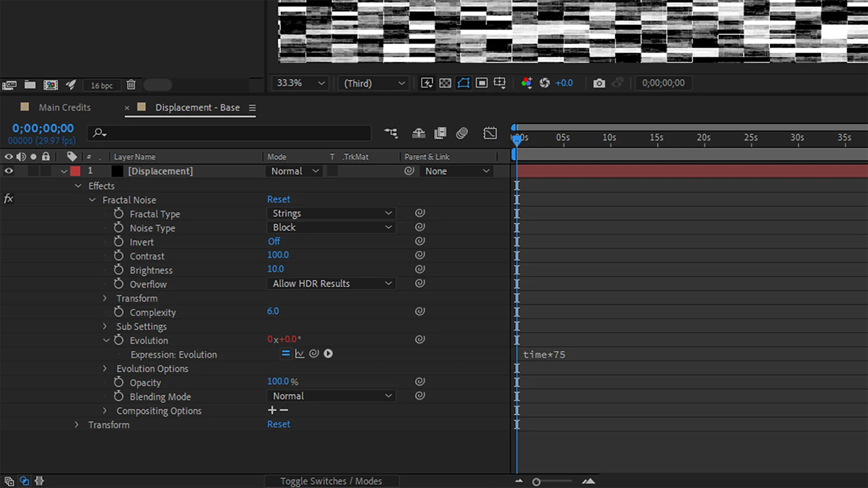Close the Displacement - Base tab
Screen dimensions: 868x488
tap(127, 108)
